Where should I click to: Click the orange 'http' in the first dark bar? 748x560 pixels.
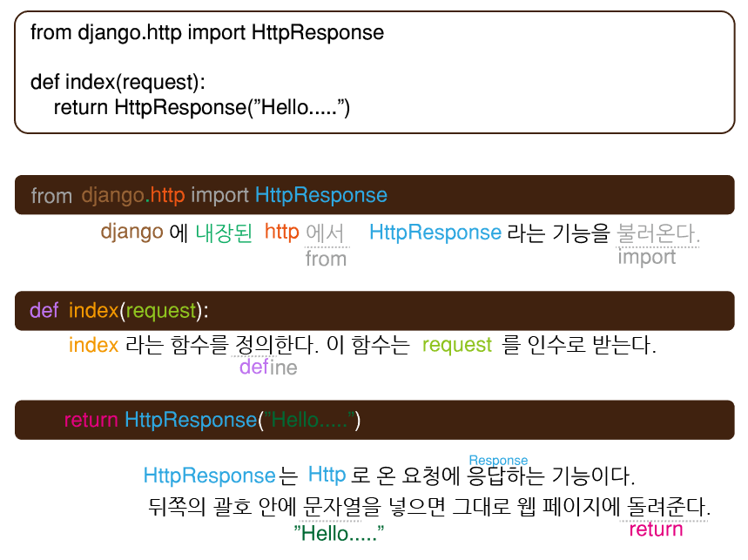tap(167, 195)
